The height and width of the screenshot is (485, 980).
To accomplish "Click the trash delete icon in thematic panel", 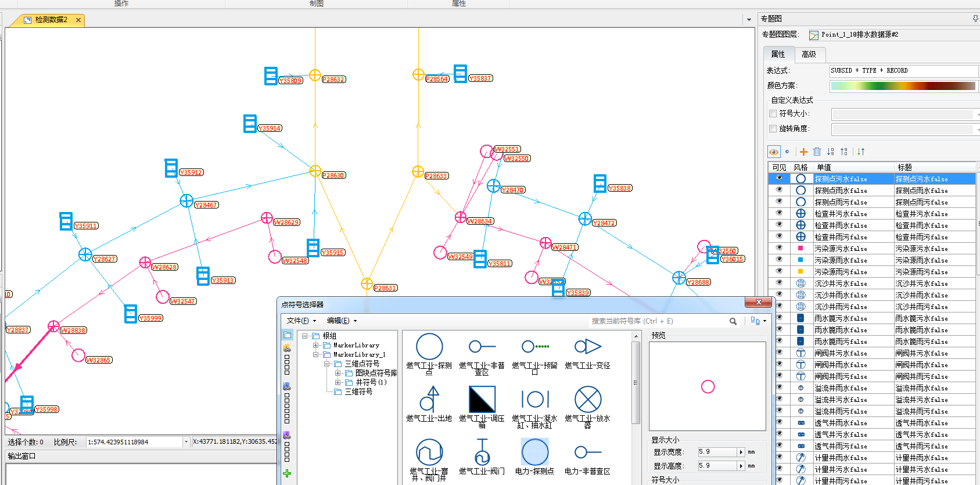I will pyautogui.click(x=817, y=152).
